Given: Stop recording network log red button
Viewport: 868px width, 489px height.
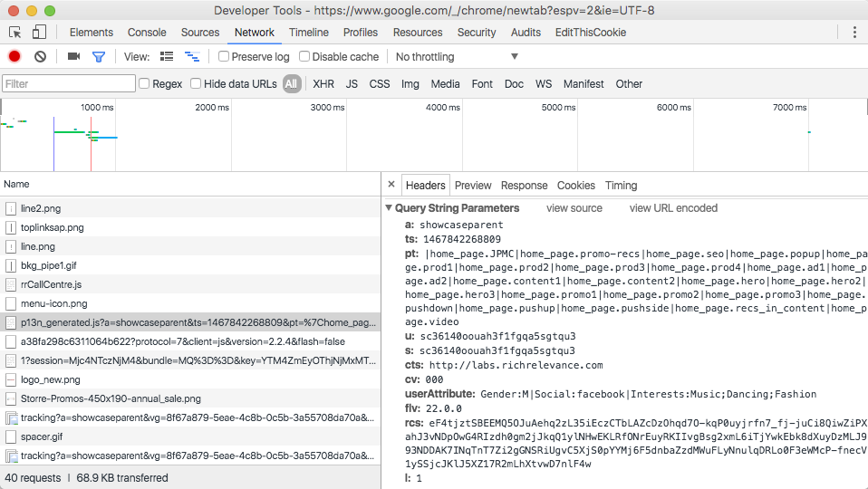Looking at the screenshot, I should point(14,56).
